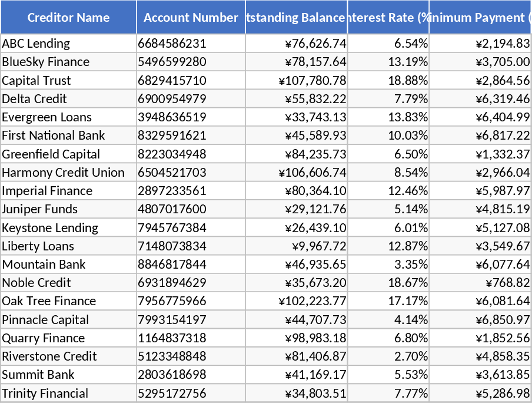Viewport: 532px width, 403px height.
Task: Click the First National Bank cell
Action: point(54,136)
